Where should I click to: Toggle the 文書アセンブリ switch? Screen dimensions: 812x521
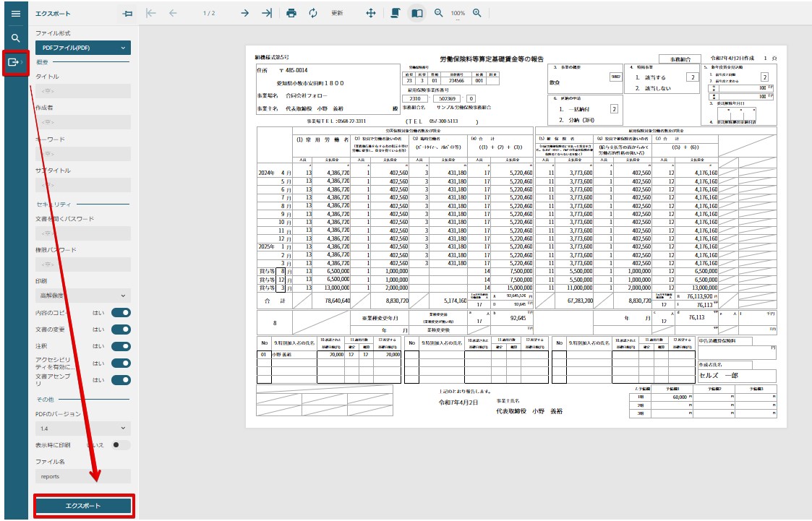121,380
